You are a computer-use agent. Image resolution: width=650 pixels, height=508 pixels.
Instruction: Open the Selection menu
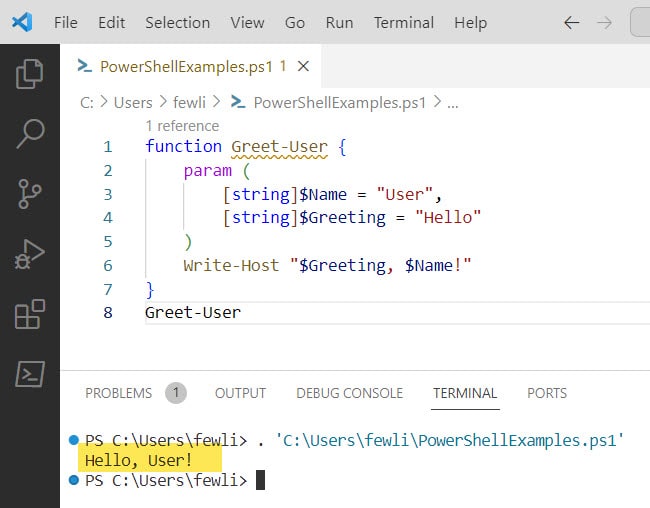click(x=177, y=23)
